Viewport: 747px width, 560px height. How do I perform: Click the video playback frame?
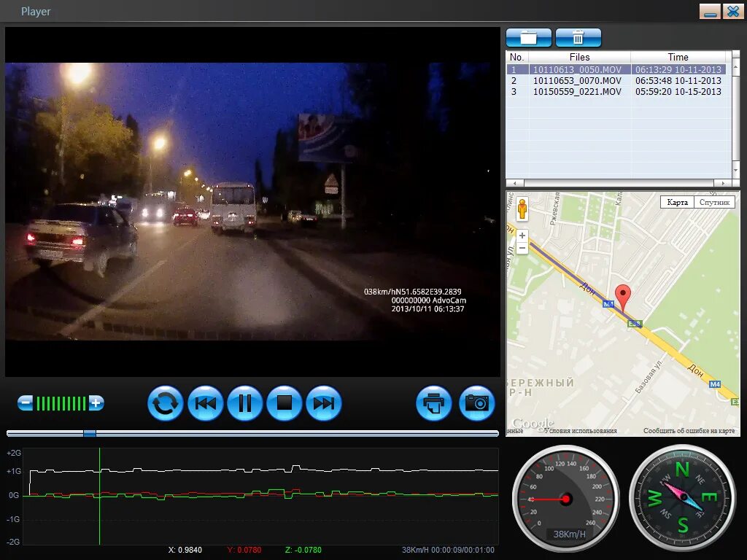(252, 201)
